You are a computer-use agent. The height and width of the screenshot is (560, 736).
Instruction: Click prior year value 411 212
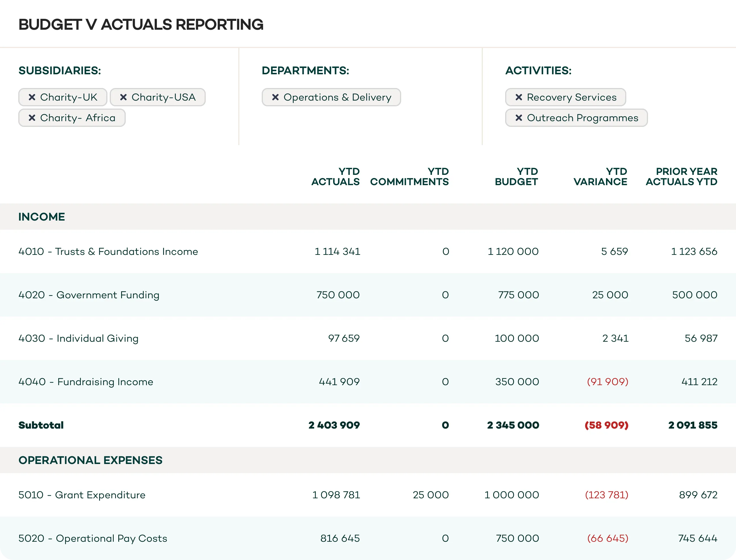pyautogui.click(x=699, y=381)
